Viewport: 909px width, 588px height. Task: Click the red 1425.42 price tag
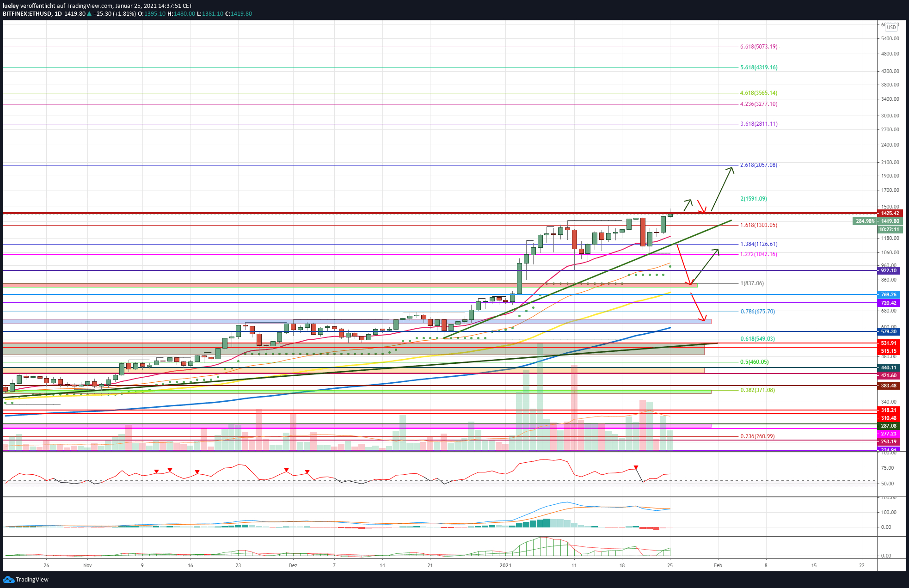pos(890,214)
